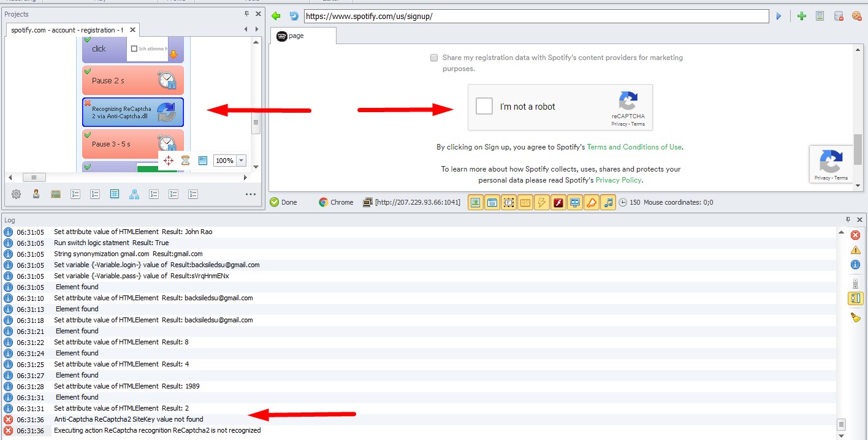The width and height of the screenshot is (868, 440).
Task: Click the project canvas horizontal scrollbar thumb
Action: [34, 177]
